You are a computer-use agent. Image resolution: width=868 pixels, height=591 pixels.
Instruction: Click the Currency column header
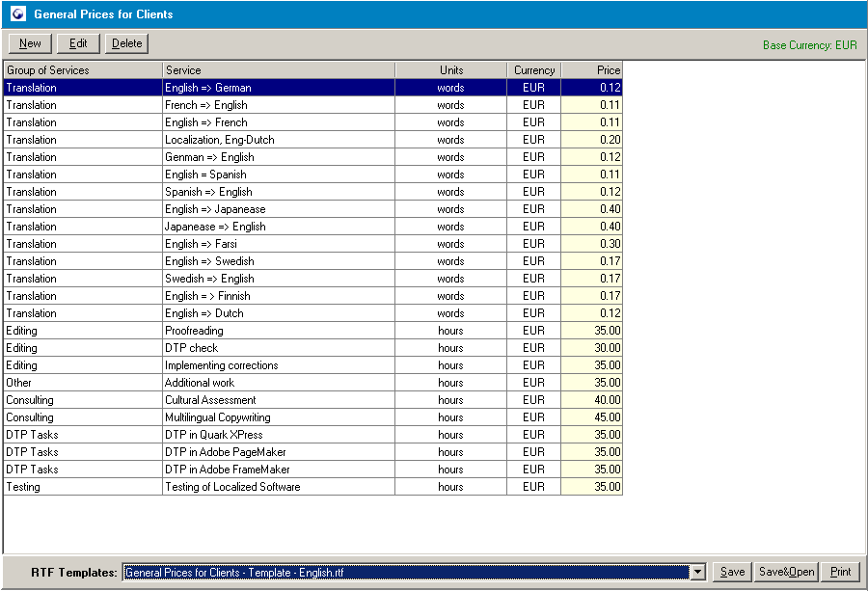pyautogui.click(x=533, y=69)
